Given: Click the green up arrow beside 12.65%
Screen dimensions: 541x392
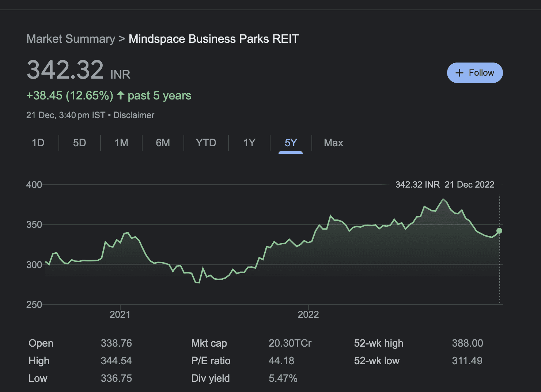Looking at the screenshot, I should click(121, 95).
